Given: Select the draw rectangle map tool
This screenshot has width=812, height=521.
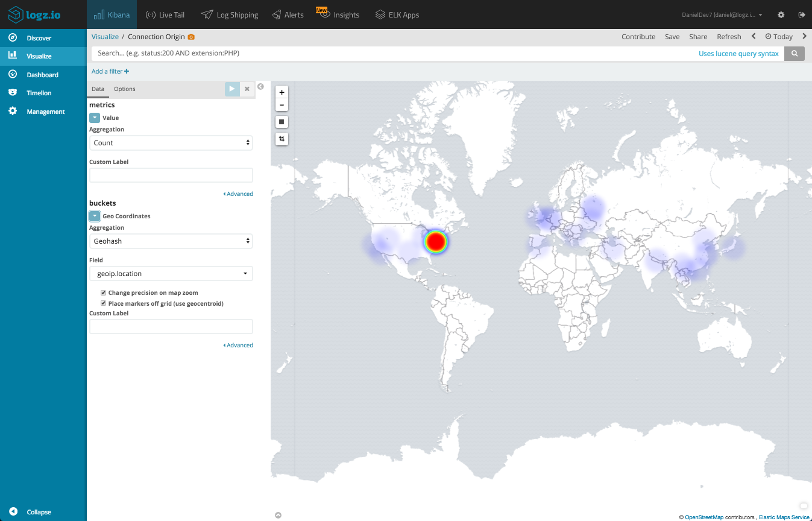Looking at the screenshot, I should point(282,122).
